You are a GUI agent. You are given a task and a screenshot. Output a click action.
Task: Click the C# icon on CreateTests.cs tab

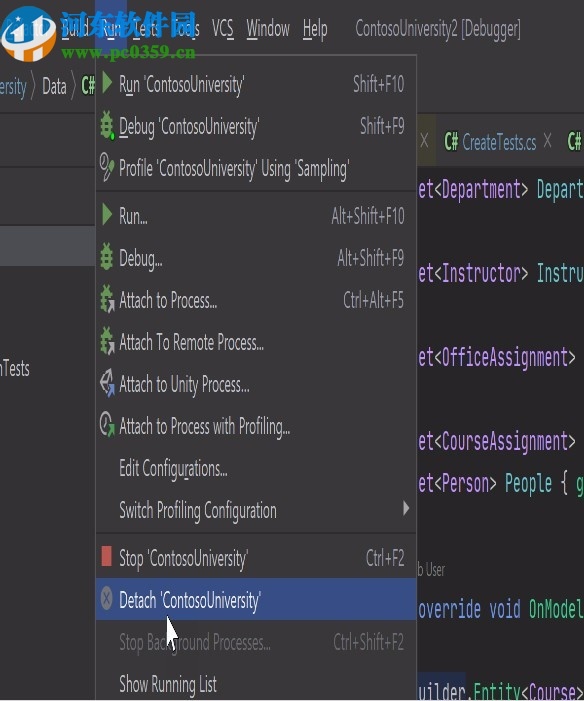click(x=451, y=142)
